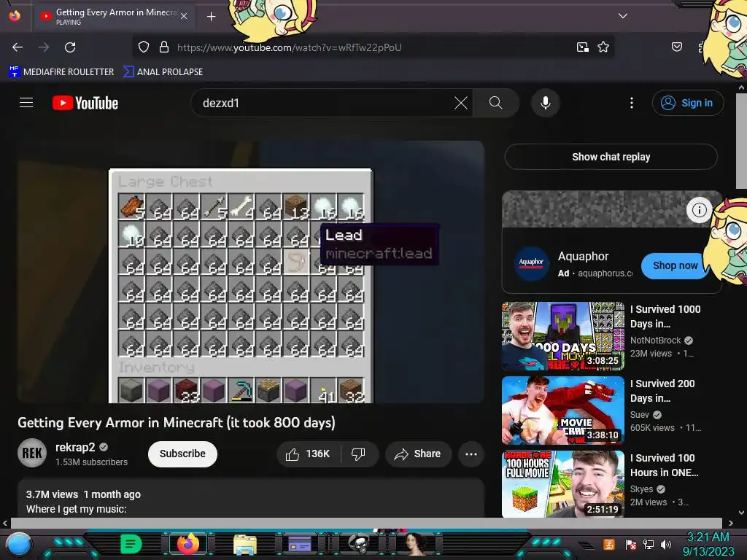Bookmark this page with the star icon

pos(603,47)
